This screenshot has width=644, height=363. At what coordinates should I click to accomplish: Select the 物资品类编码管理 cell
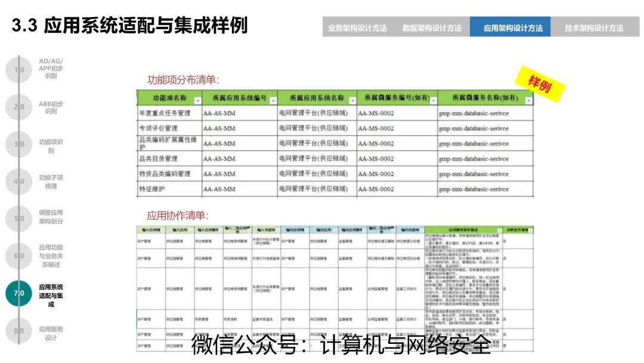169,174
